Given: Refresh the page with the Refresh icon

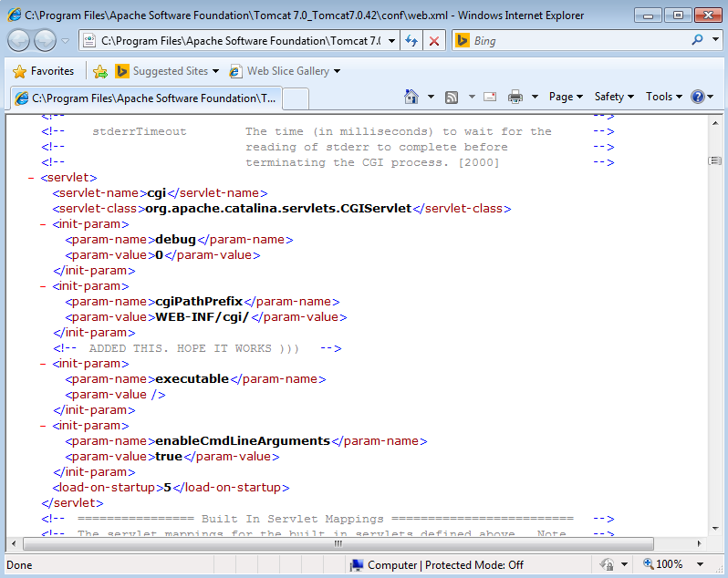Looking at the screenshot, I should click(x=411, y=41).
